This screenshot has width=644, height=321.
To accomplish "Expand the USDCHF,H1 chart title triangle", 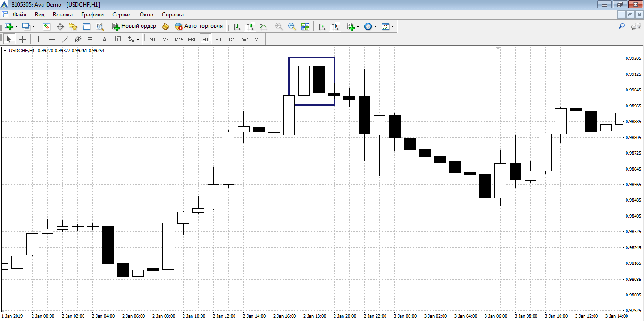I will click(5, 50).
